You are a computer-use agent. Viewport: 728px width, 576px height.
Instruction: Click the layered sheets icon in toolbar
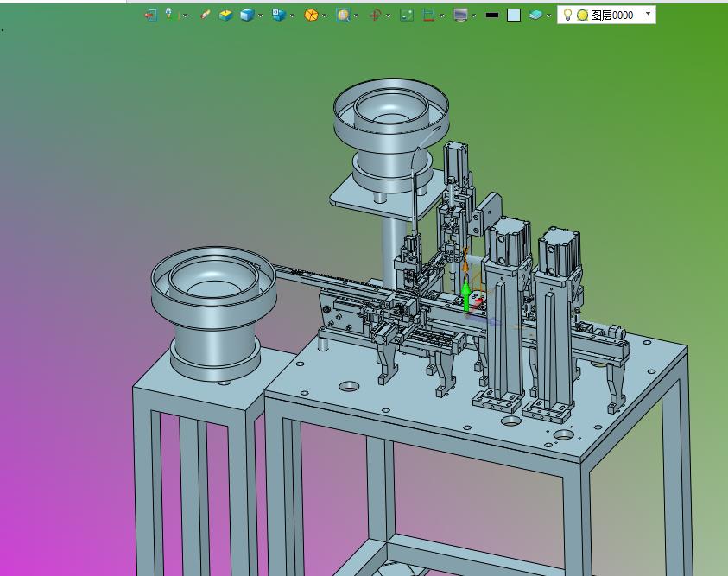(535, 15)
